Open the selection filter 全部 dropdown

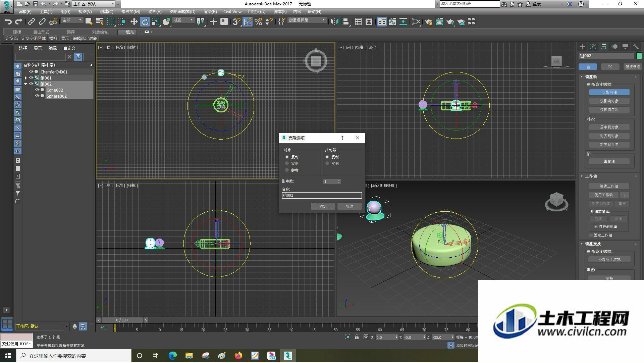(72, 20)
